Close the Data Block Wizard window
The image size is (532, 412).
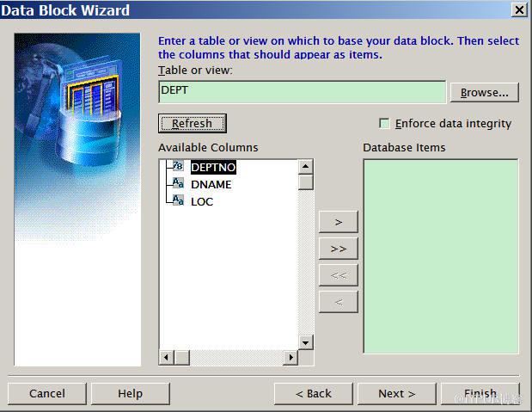519,9
